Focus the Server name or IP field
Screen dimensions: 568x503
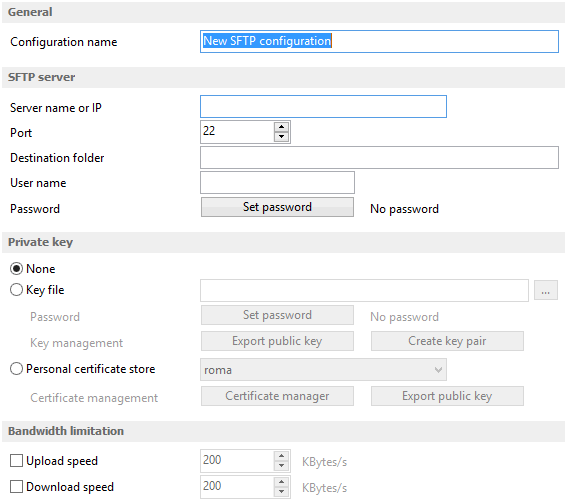coord(323,106)
